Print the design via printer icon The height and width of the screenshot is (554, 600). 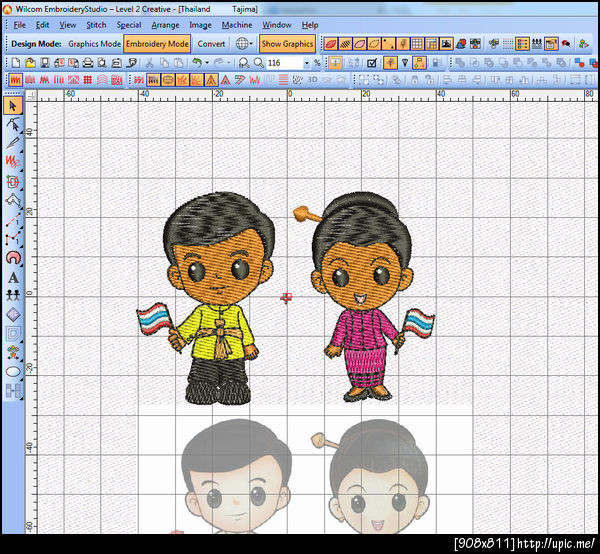point(88,63)
